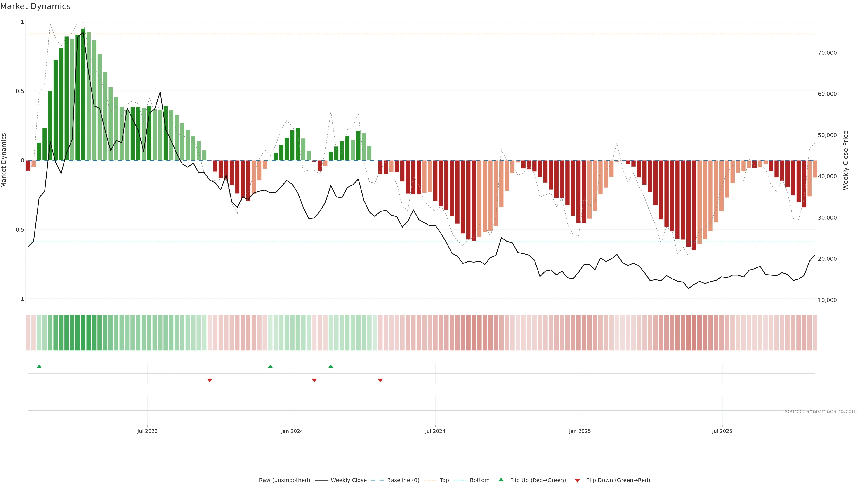Click the Market Dynamics chart title

(35, 6)
